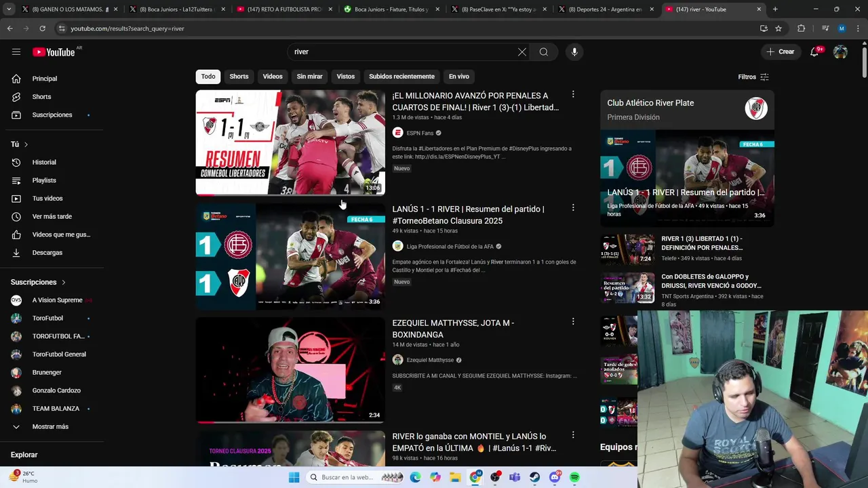This screenshot has width=868, height=488.
Task: Bookmark this page with the star
Action: click(x=778, y=28)
